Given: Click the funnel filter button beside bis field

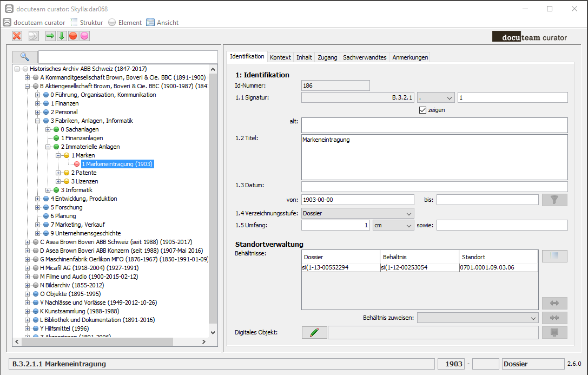Looking at the screenshot, I should tap(554, 200).
